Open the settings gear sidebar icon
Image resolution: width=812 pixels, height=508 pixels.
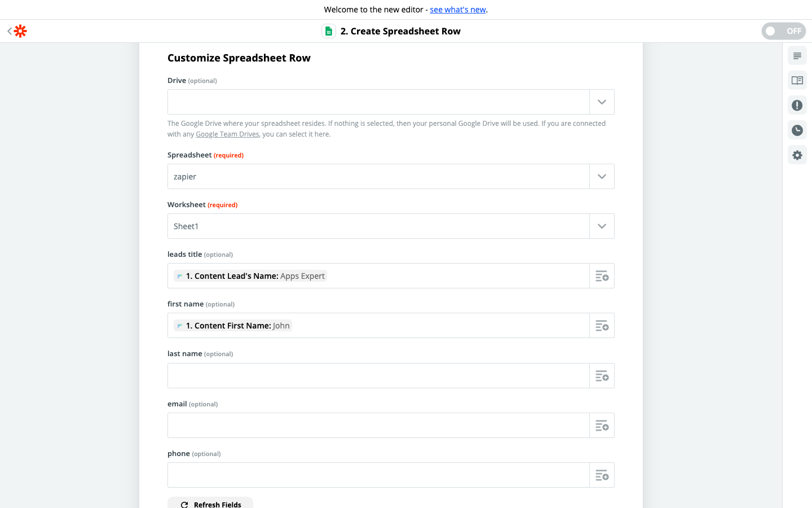(797, 155)
